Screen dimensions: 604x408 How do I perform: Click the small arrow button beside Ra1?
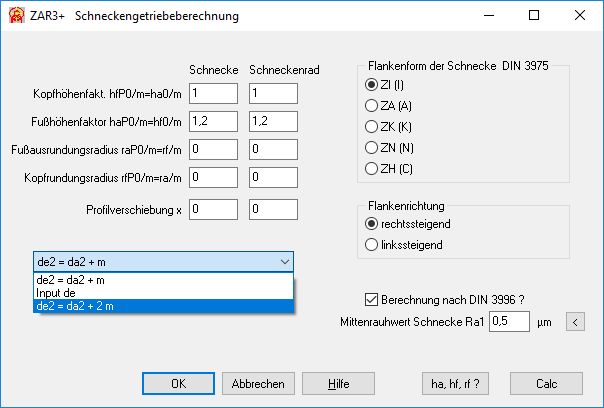(x=575, y=322)
